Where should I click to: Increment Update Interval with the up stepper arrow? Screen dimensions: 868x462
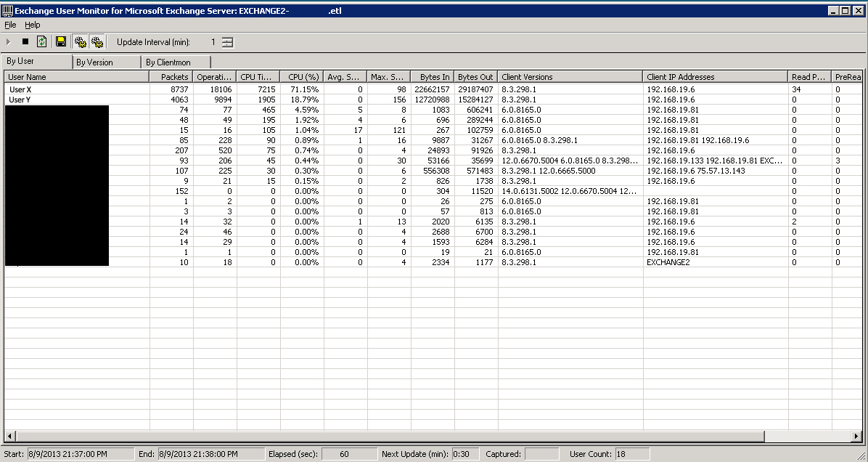pyautogui.click(x=226, y=38)
